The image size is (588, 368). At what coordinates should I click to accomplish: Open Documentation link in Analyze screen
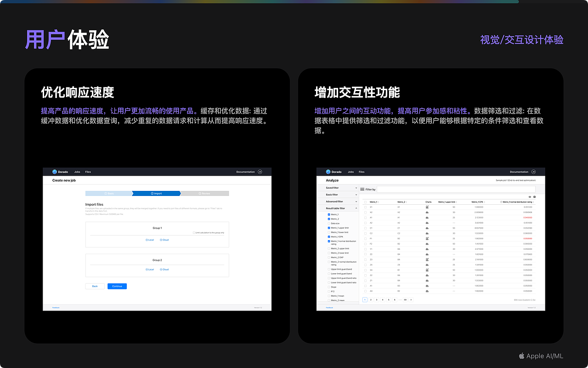click(x=519, y=172)
